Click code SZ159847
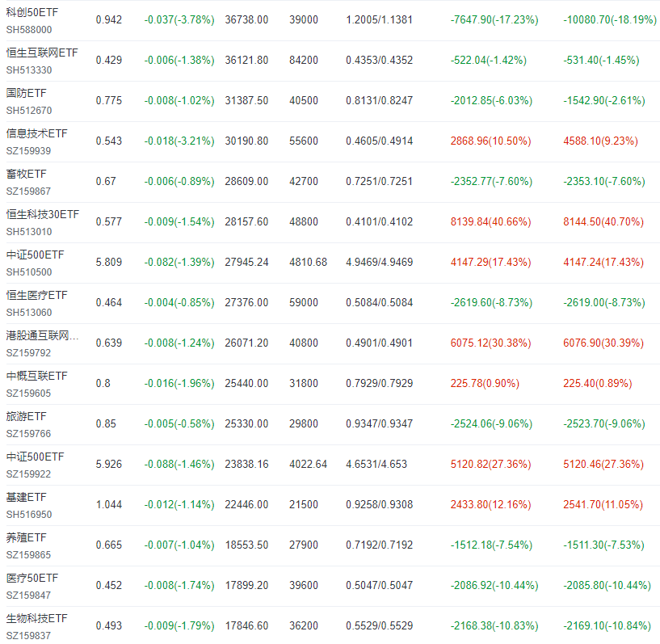Image resolution: width=660 pixels, height=644 pixels. pos(28,596)
